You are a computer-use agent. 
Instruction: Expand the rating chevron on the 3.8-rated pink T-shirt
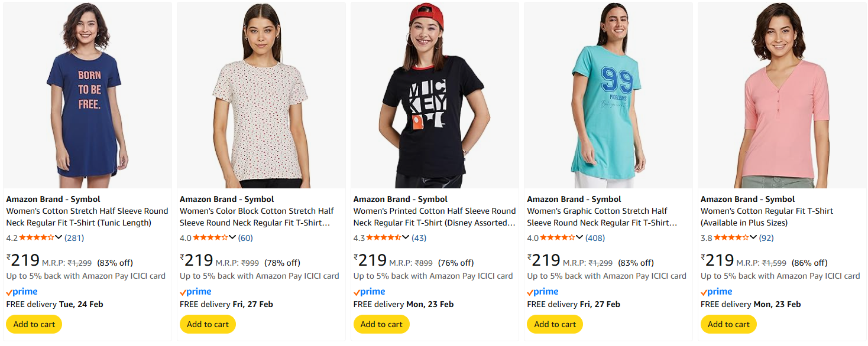coord(753,238)
